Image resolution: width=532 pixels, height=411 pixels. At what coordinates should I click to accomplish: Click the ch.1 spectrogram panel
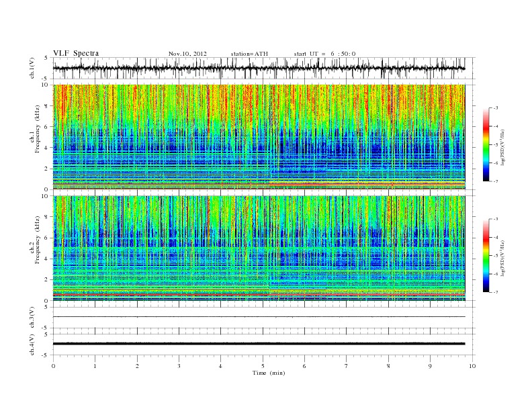(x=259, y=137)
